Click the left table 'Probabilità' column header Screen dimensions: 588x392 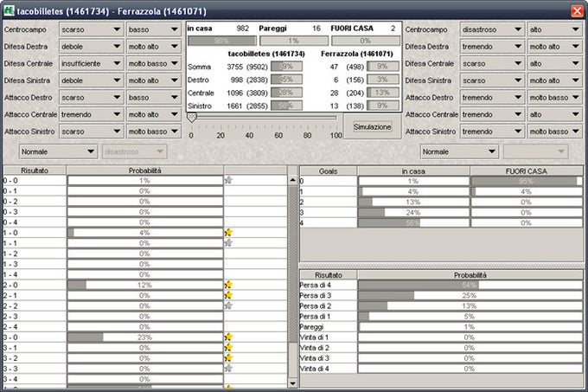coord(145,170)
